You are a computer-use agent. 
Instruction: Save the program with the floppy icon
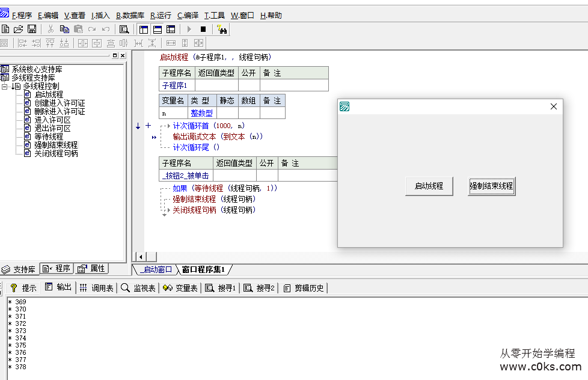point(32,29)
